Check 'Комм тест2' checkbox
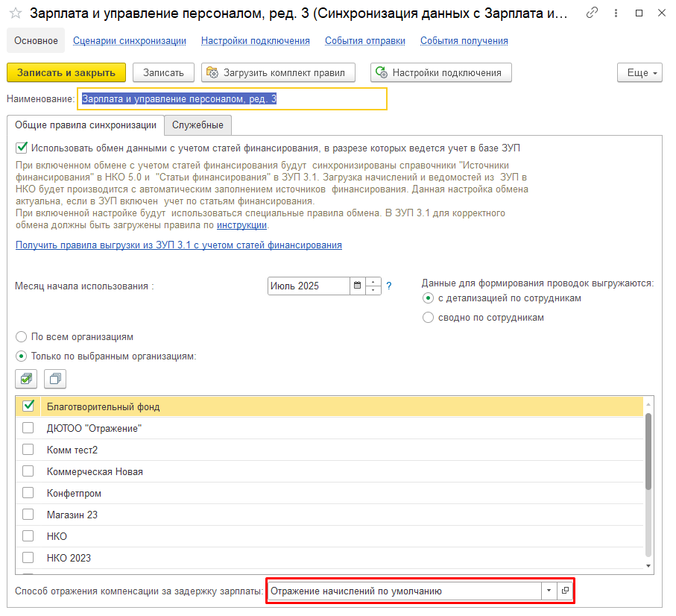The height and width of the screenshot is (616, 676). coord(28,450)
